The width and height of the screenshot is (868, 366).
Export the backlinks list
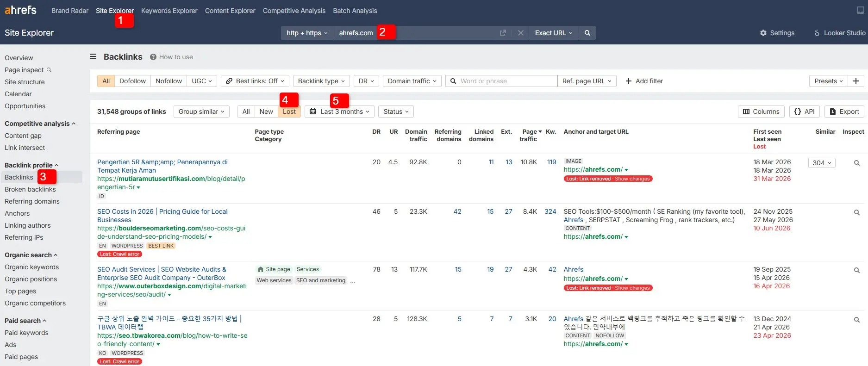844,112
